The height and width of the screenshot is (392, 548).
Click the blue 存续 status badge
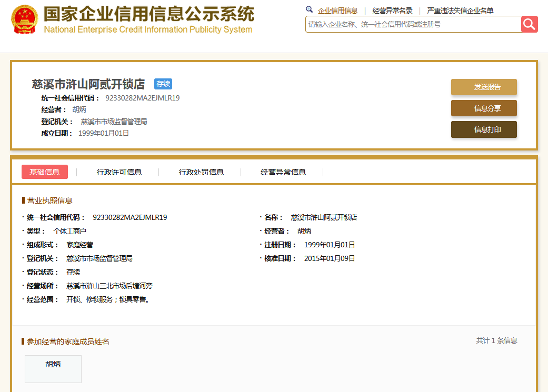163,84
